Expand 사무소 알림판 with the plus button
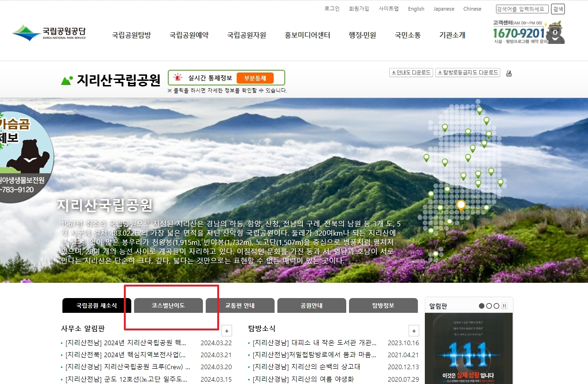This screenshot has width=588, height=384. tap(227, 331)
